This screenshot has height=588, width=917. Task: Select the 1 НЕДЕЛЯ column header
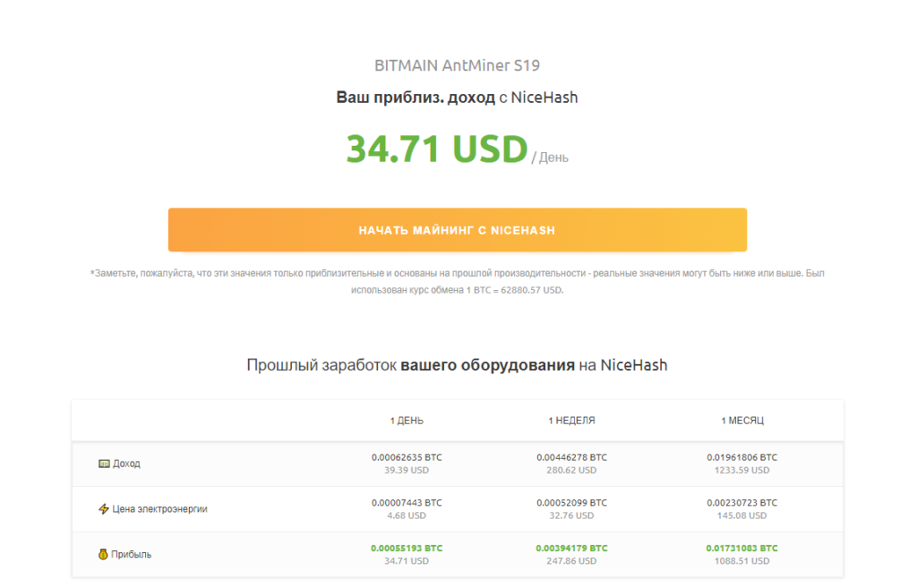click(x=571, y=421)
